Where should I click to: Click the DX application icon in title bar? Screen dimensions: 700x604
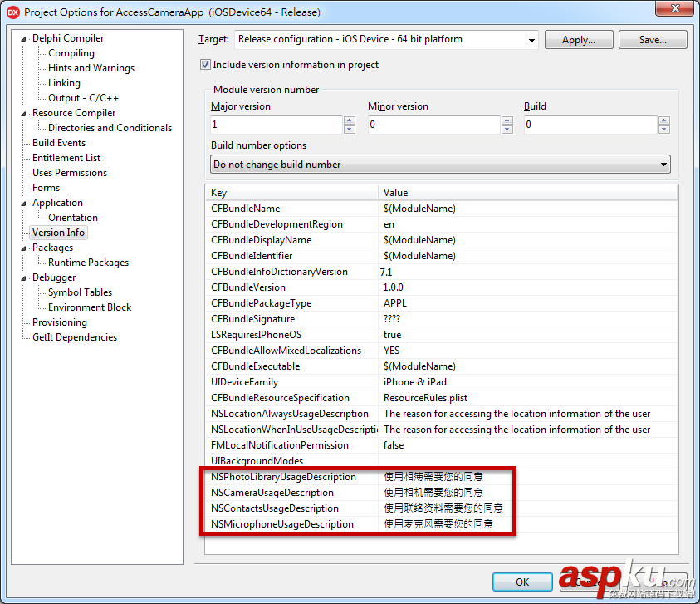click(x=13, y=12)
